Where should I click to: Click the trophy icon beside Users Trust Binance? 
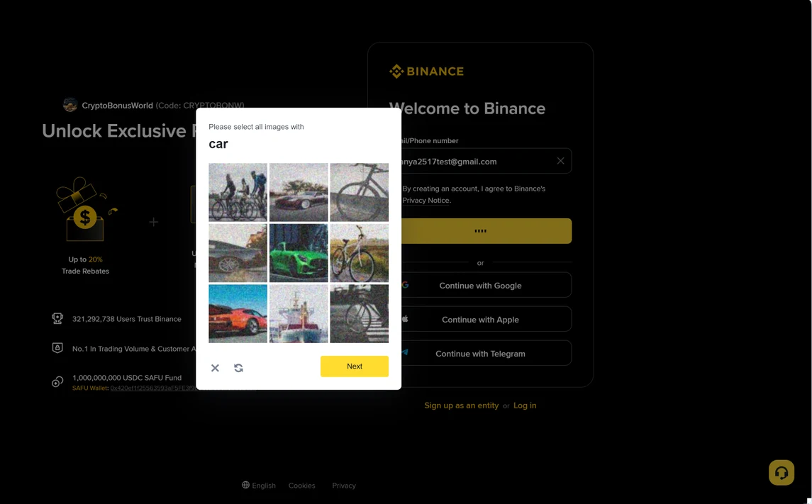click(57, 319)
